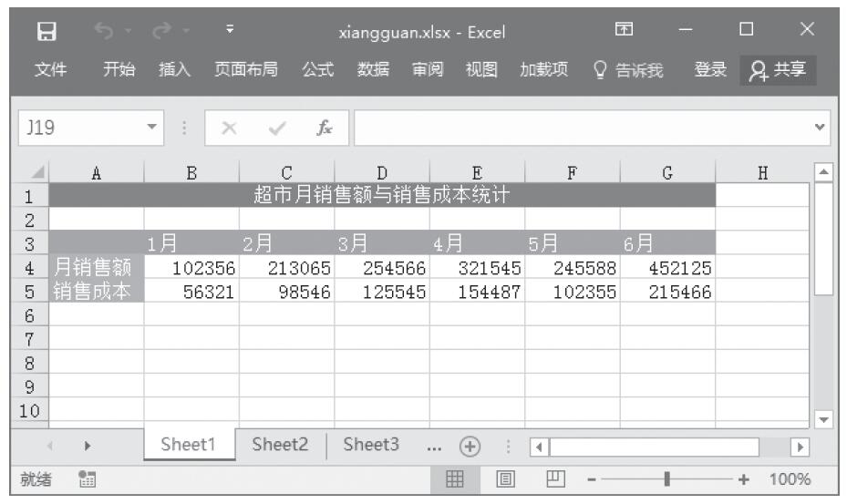The image size is (847, 504).
Task: Click the zoom slider handle
Action: (668, 478)
